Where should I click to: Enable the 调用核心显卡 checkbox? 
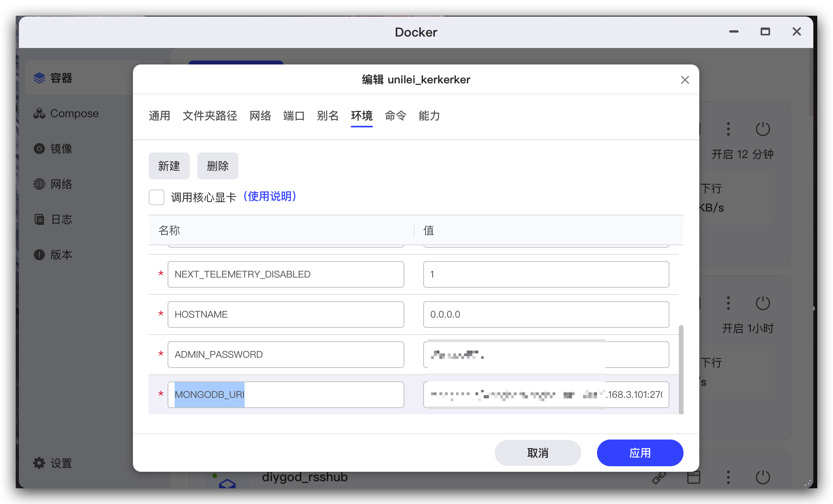[157, 197]
